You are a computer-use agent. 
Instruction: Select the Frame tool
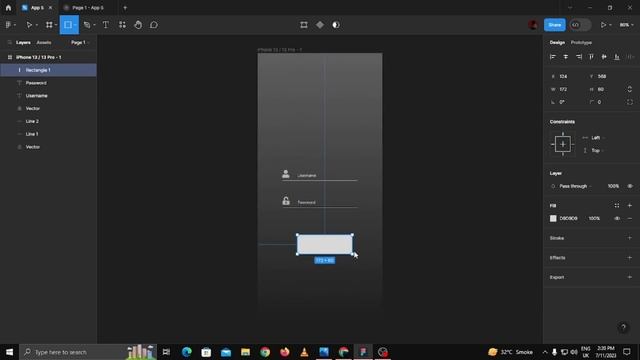(49, 25)
